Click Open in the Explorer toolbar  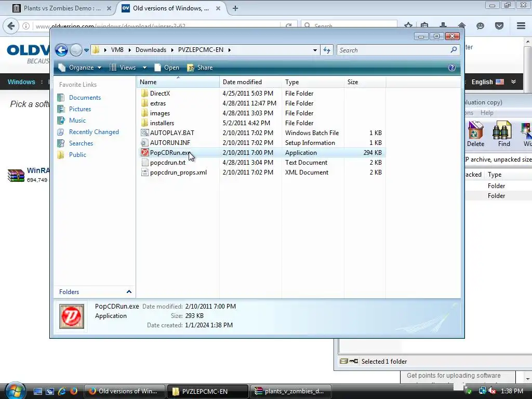point(167,68)
